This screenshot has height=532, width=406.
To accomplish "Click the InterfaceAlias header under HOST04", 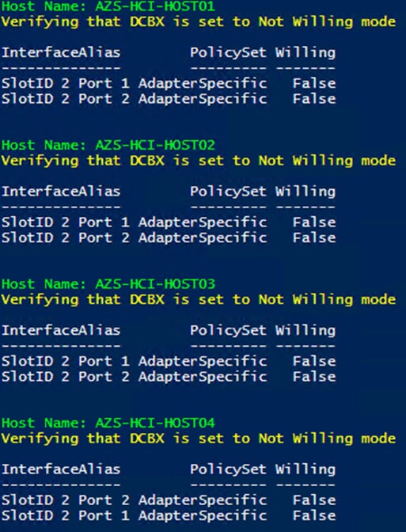I will [61, 469].
